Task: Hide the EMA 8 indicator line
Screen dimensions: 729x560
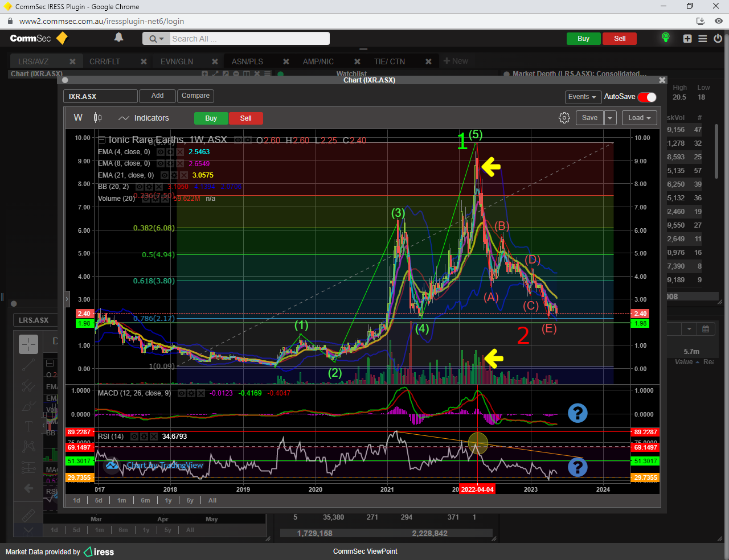Action: pos(161,164)
